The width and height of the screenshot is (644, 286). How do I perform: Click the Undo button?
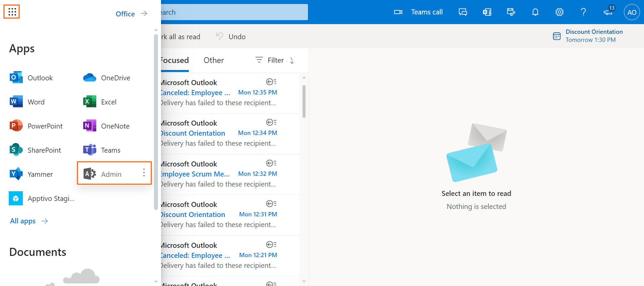click(231, 37)
